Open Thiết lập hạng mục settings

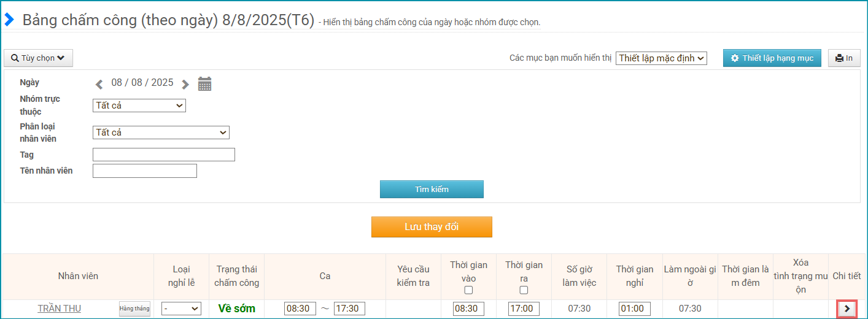tap(772, 58)
